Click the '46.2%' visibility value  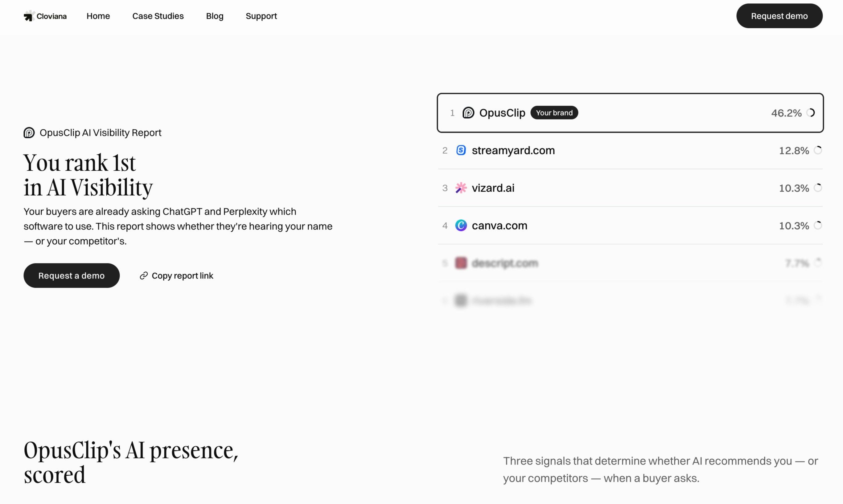786,113
